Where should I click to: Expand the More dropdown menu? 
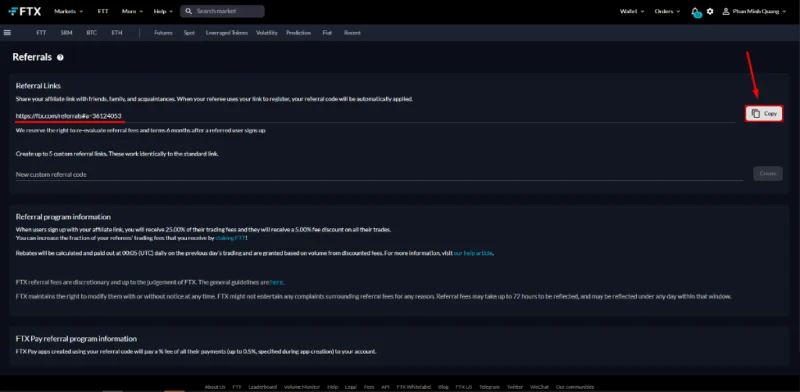pos(132,11)
